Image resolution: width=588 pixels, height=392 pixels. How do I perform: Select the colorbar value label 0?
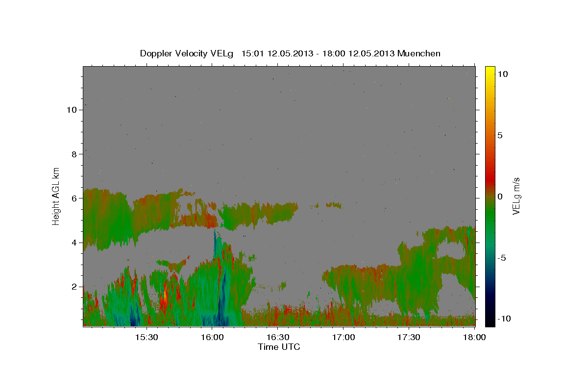(x=500, y=196)
